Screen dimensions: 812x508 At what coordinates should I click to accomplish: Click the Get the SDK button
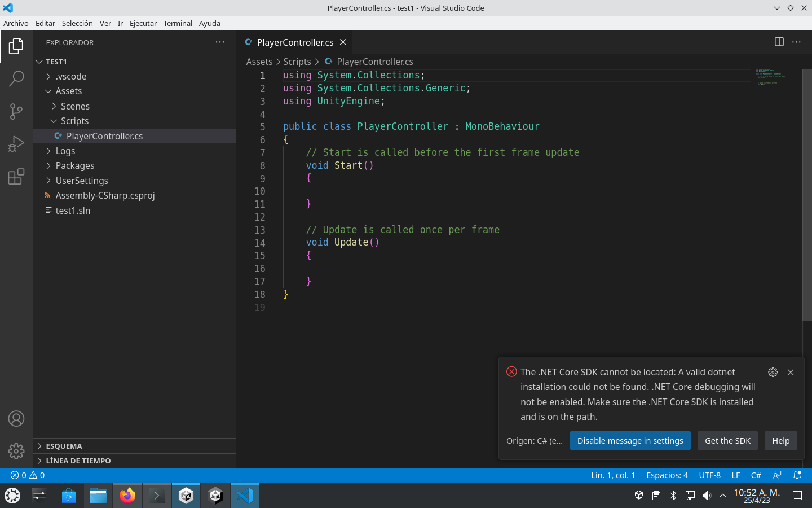tap(728, 441)
